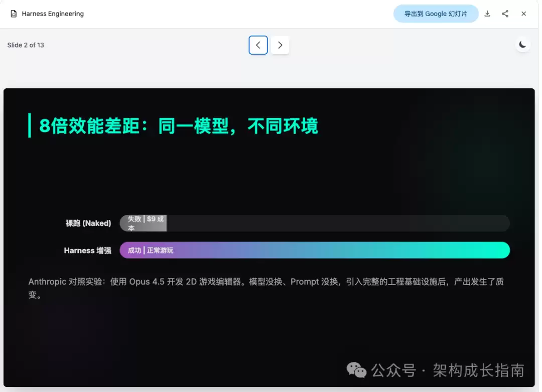The image size is (542, 392).
Task: Click the 公众号 · 架构成长指南 watermark text
Action: click(448, 371)
